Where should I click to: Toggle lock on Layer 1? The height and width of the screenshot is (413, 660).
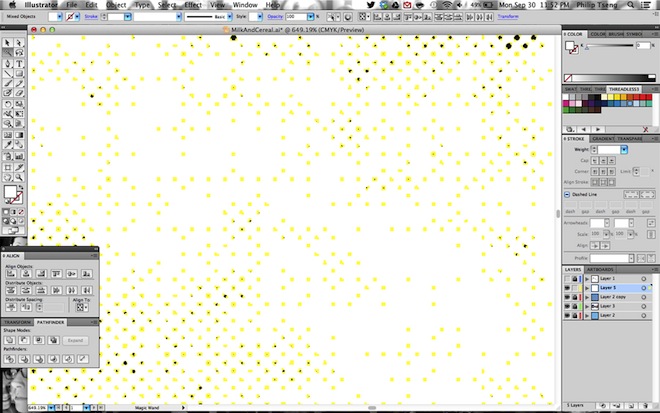(575, 279)
